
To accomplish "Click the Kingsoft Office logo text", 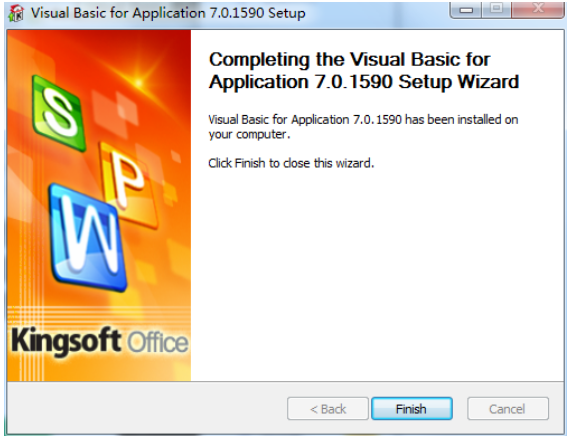I will (x=100, y=341).
